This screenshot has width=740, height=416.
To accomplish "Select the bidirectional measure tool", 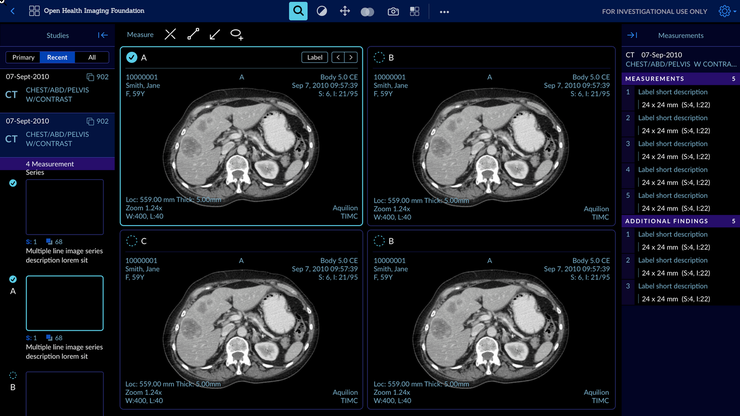I will (170, 34).
